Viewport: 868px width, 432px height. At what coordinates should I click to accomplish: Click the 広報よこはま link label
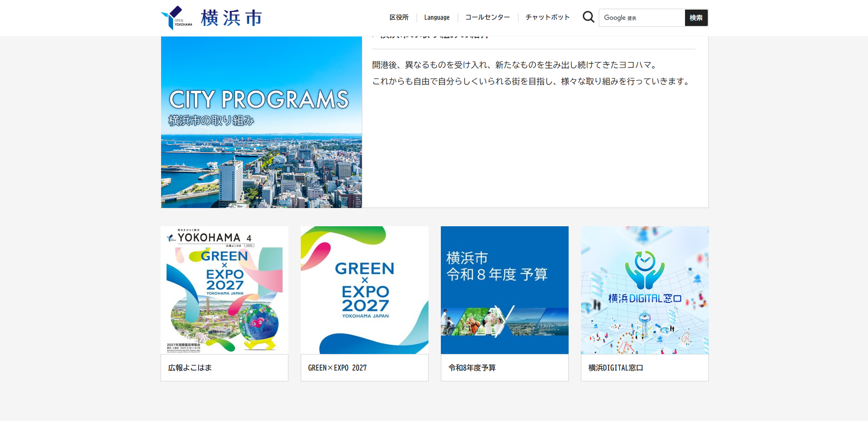[x=190, y=368]
